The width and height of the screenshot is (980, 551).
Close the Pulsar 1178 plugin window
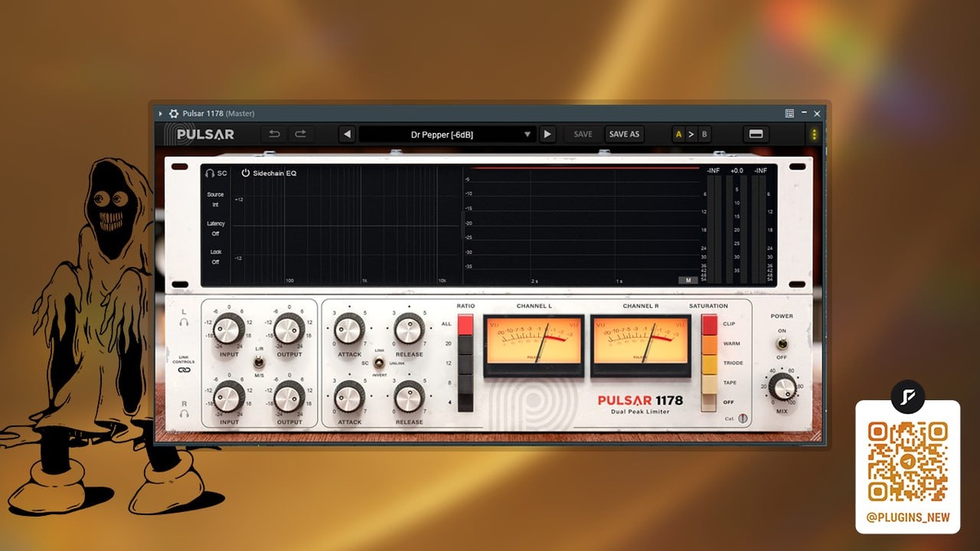click(x=817, y=113)
